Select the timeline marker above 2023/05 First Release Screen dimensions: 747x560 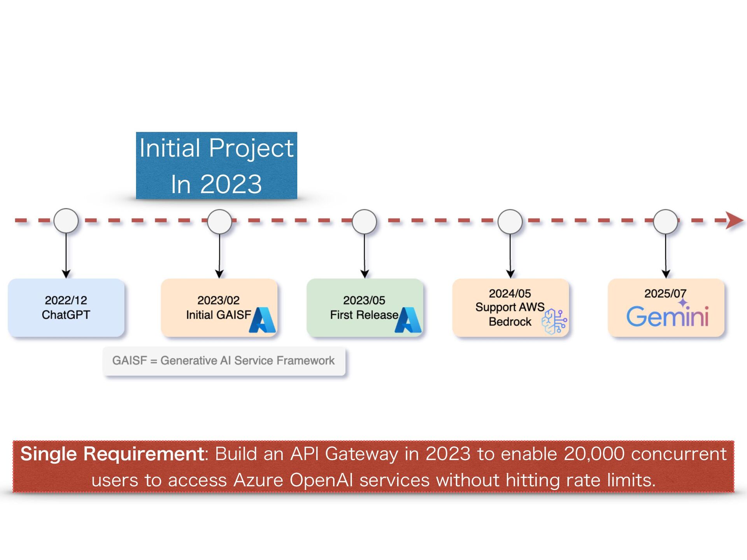click(365, 222)
